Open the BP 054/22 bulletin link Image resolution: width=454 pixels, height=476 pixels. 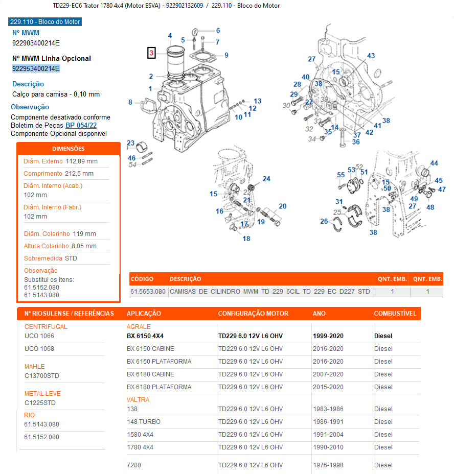(81, 125)
